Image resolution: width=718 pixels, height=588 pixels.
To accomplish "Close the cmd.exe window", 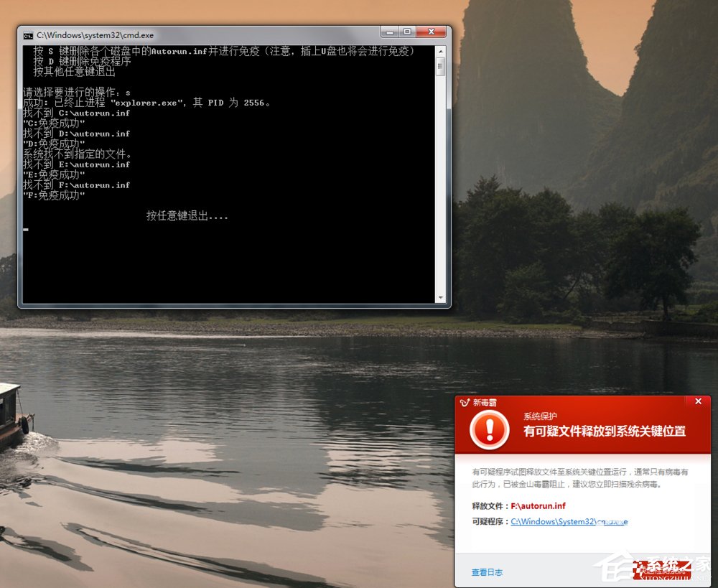I will point(431,32).
